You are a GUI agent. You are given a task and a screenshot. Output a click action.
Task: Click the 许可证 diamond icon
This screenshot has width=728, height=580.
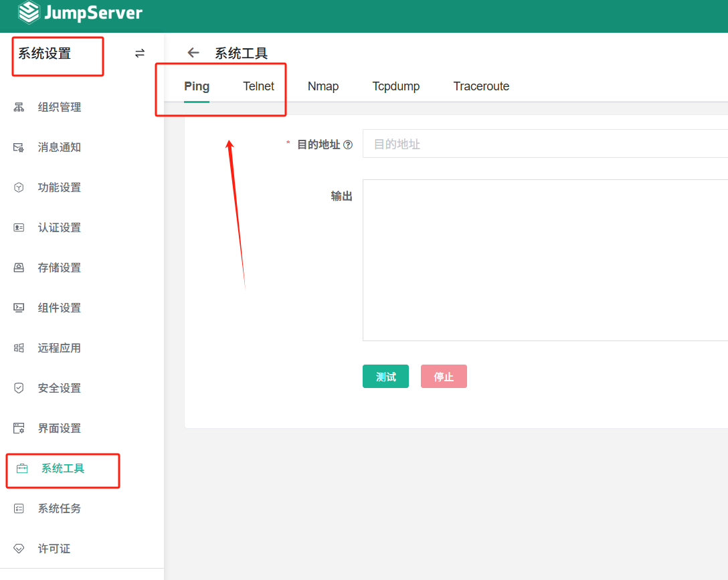coord(19,549)
